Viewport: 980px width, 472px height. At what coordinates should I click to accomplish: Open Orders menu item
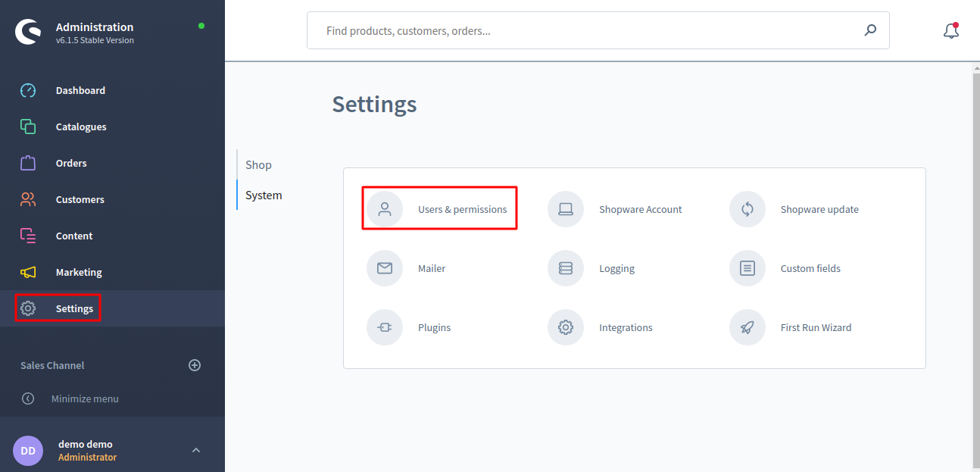(71, 163)
